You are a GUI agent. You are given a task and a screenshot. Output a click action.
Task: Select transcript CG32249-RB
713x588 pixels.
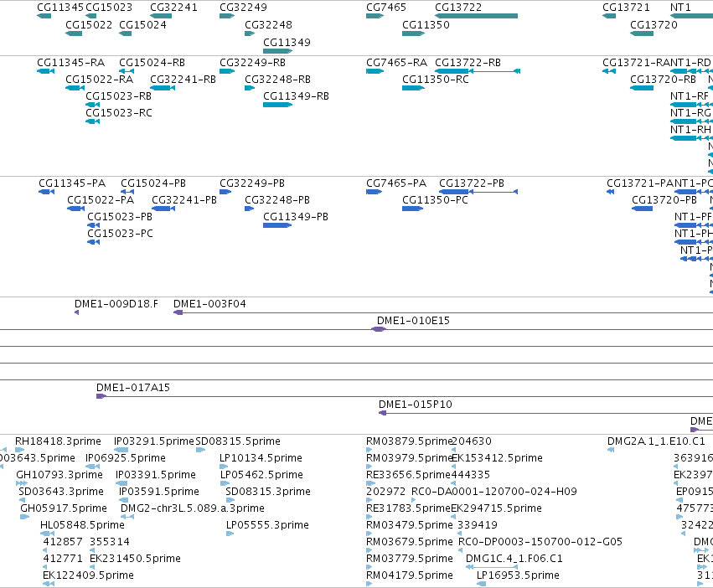pos(253,62)
